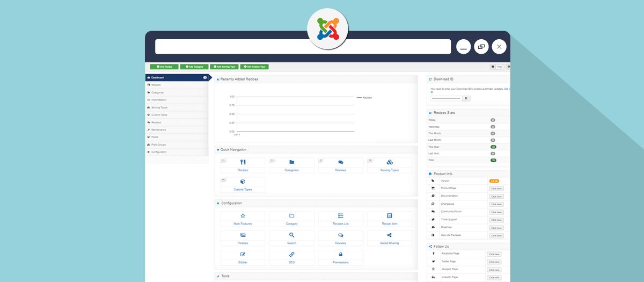The image size is (644, 282).
Task: Click the save icon beside Download ID field
Action: pos(466,98)
